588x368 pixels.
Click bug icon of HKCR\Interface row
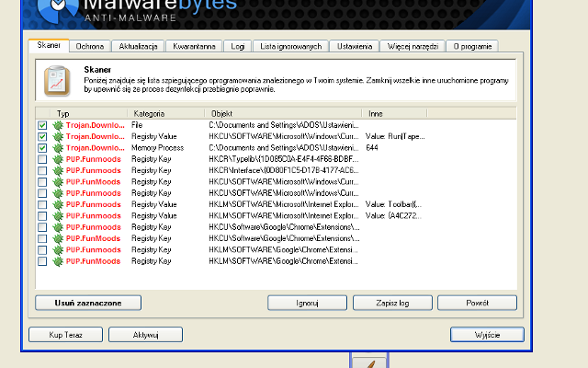(58, 170)
